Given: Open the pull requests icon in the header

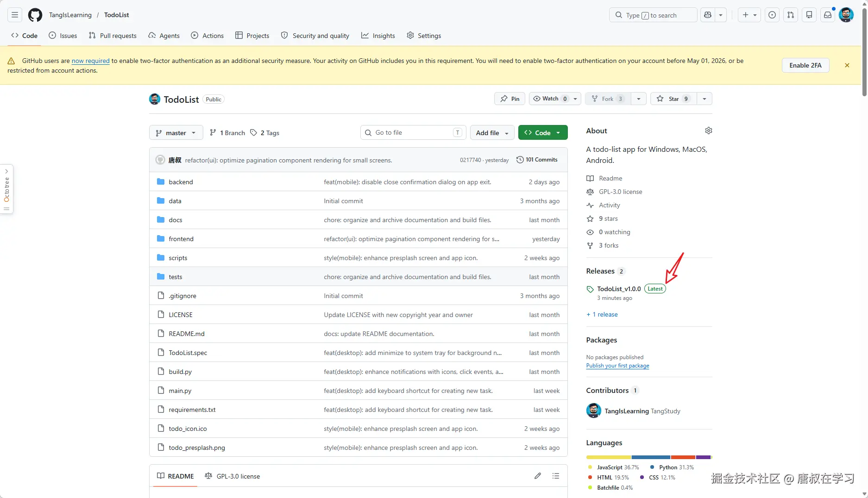Looking at the screenshot, I should tap(791, 15).
